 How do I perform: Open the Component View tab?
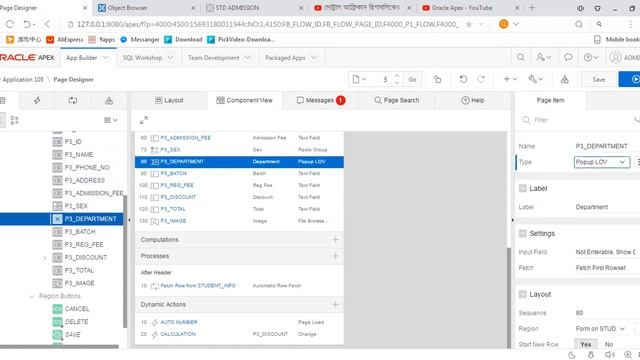(x=244, y=100)
